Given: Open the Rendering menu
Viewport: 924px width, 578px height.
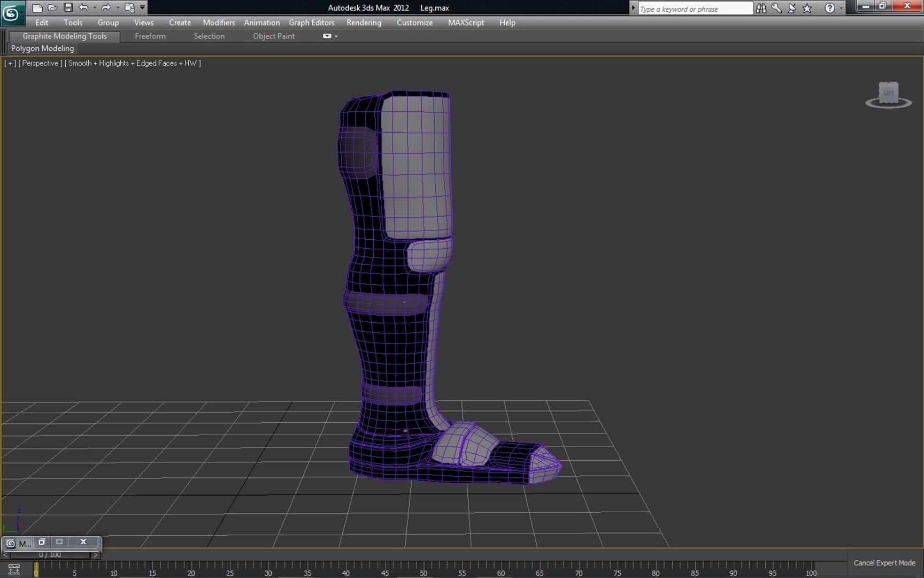Looking at the screenshot, I should click(x=364, y=22).
